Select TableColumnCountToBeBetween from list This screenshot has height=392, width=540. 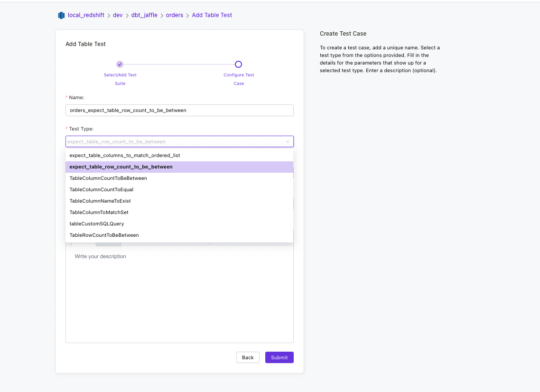(179, 178)
